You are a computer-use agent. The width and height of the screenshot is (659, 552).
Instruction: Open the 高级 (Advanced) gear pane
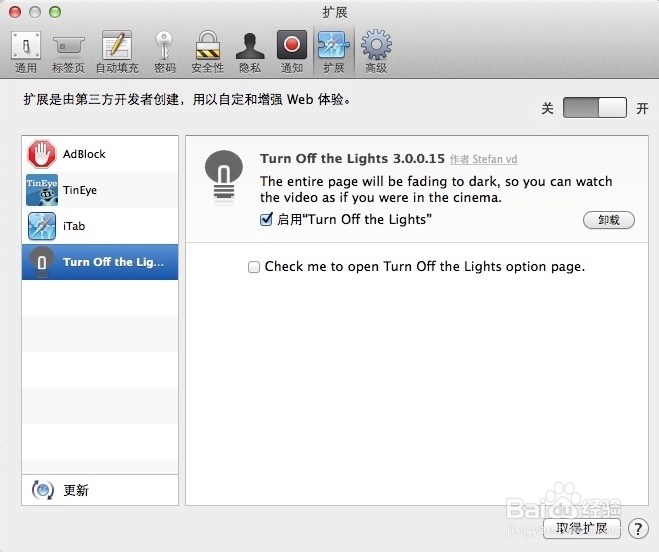click(x=376, y=52)
